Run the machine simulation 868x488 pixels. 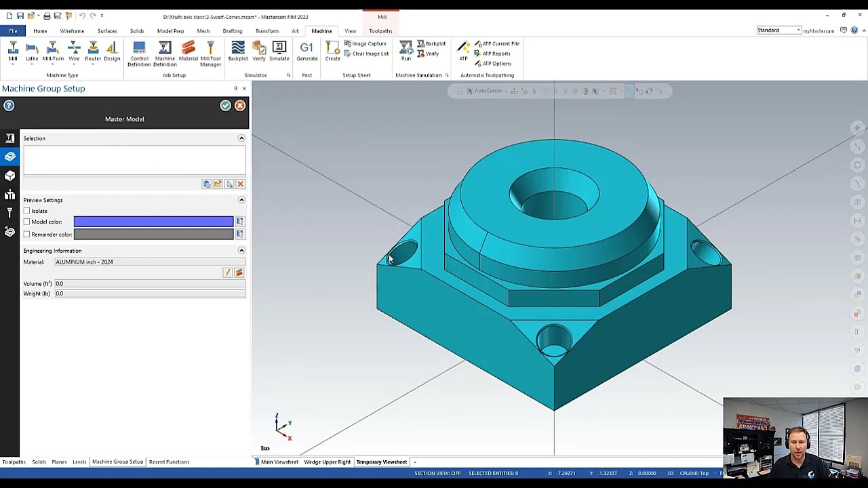point(406,52)
